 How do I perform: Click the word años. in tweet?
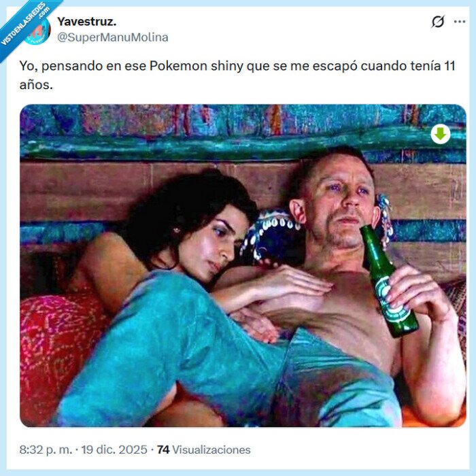click(x=36, y=85)
